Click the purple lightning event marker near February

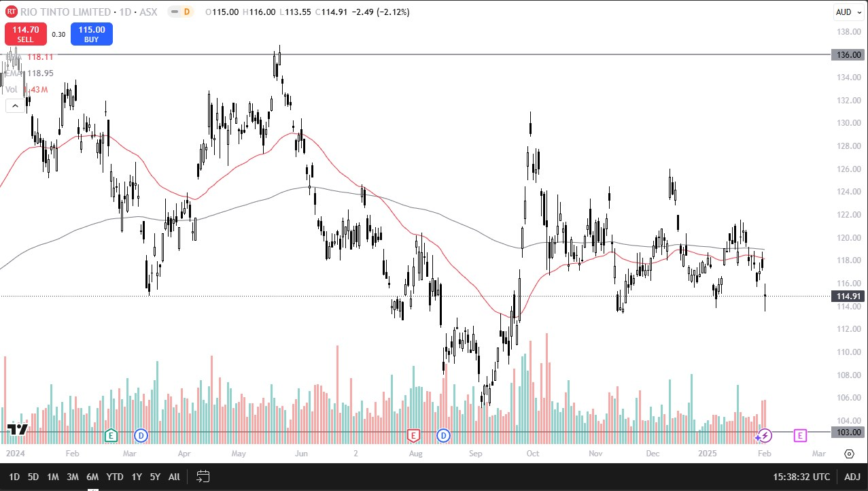point(765,435)
